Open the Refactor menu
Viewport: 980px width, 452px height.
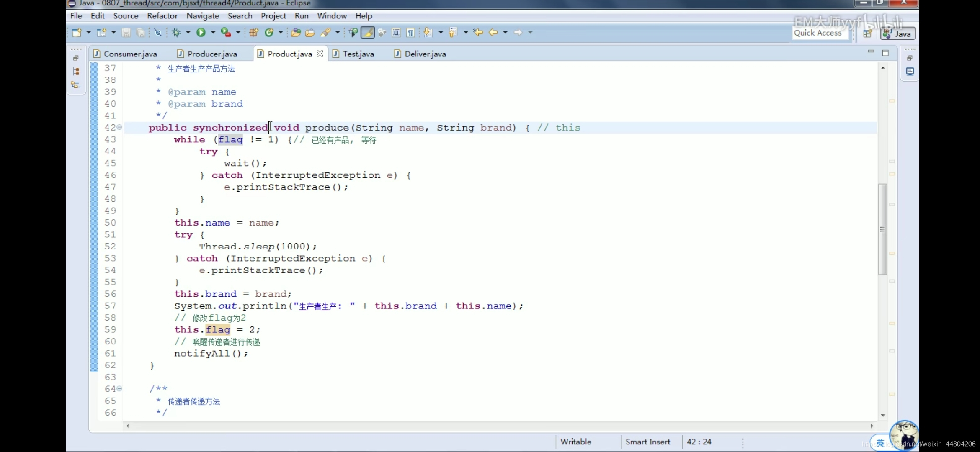162,16
